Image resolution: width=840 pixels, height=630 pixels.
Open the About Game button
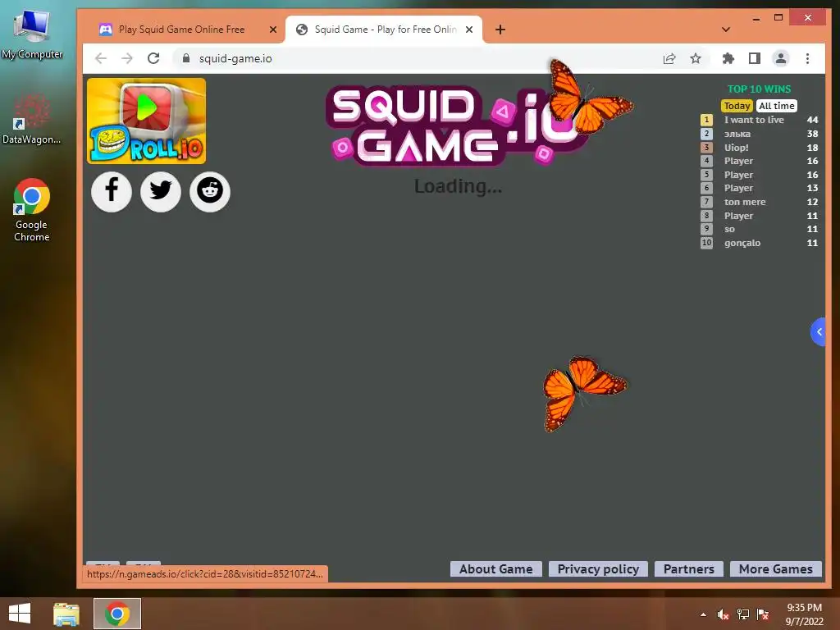(x=496, y=569)
